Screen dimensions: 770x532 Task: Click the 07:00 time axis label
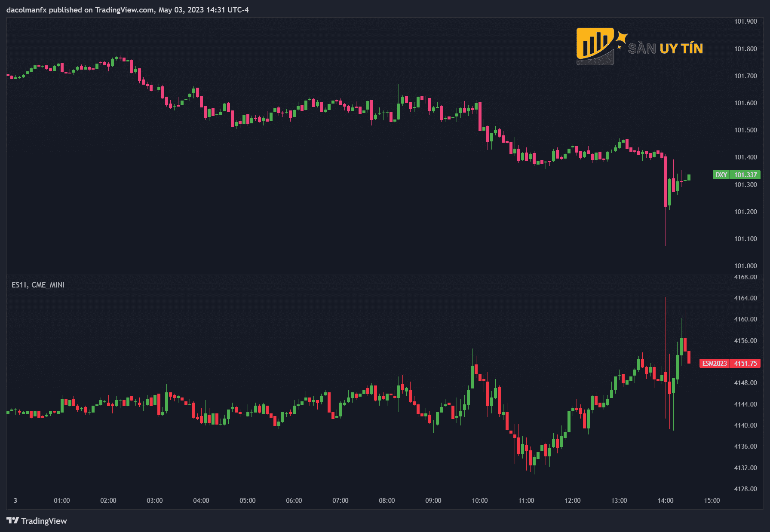pos(341,501)
